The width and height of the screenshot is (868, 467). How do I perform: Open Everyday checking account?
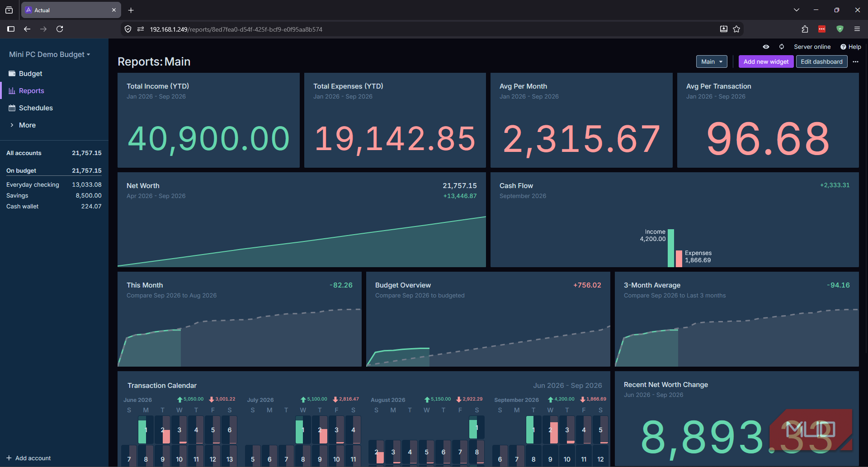[54, 184]
